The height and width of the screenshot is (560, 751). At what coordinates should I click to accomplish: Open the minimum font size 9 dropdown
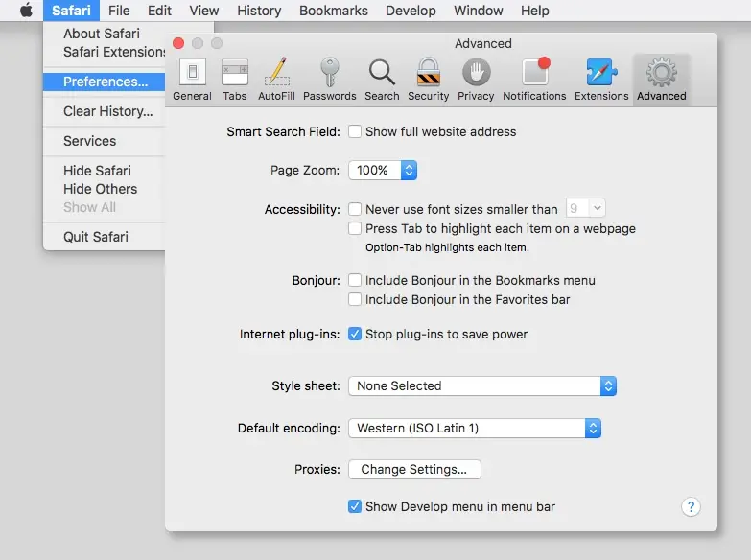tap(585, 208)
